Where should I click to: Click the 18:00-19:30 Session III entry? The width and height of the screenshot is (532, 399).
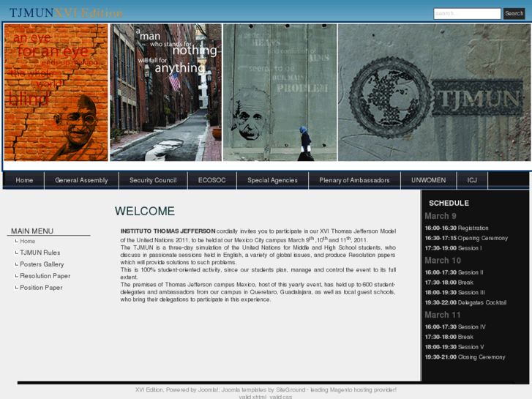click(454, 292)
